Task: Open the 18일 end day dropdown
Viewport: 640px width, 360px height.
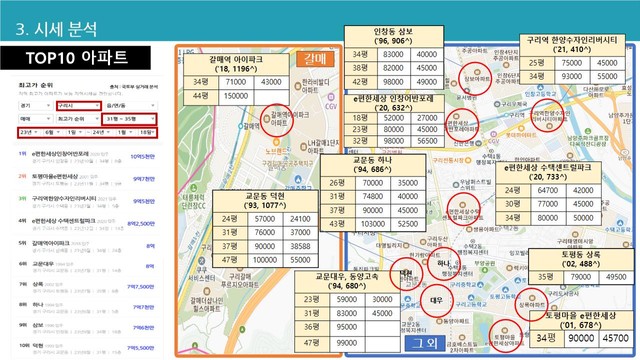Action: [147, 132]
